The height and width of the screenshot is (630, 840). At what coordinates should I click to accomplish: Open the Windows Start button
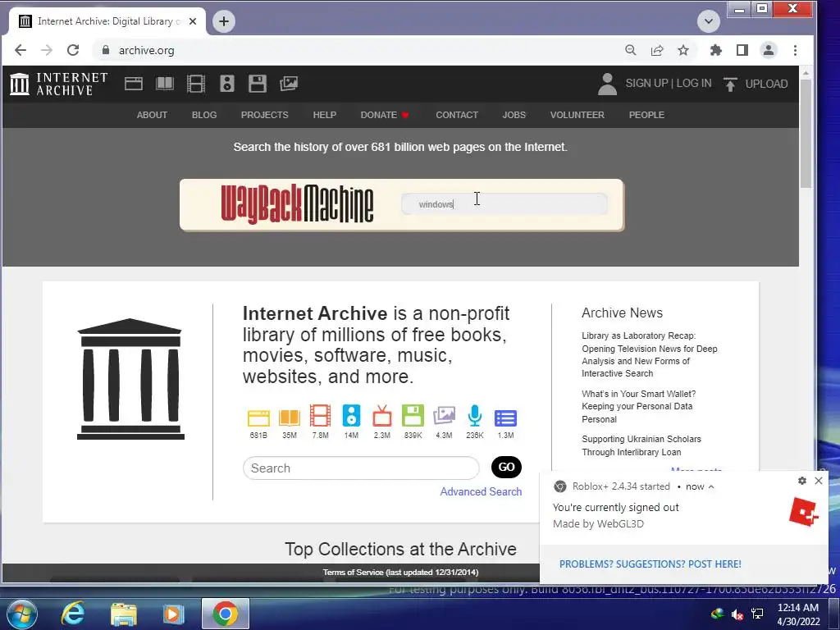pyautogui.click(x=22, y=614)
